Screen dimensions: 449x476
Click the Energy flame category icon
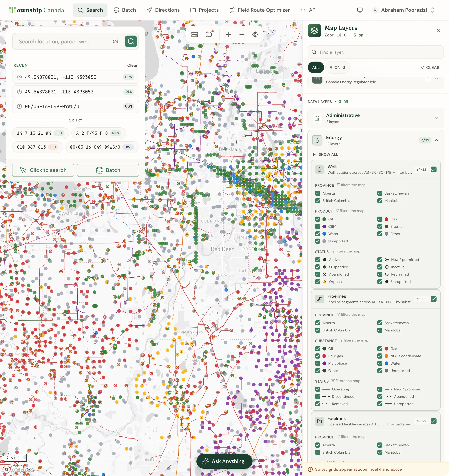317,140
